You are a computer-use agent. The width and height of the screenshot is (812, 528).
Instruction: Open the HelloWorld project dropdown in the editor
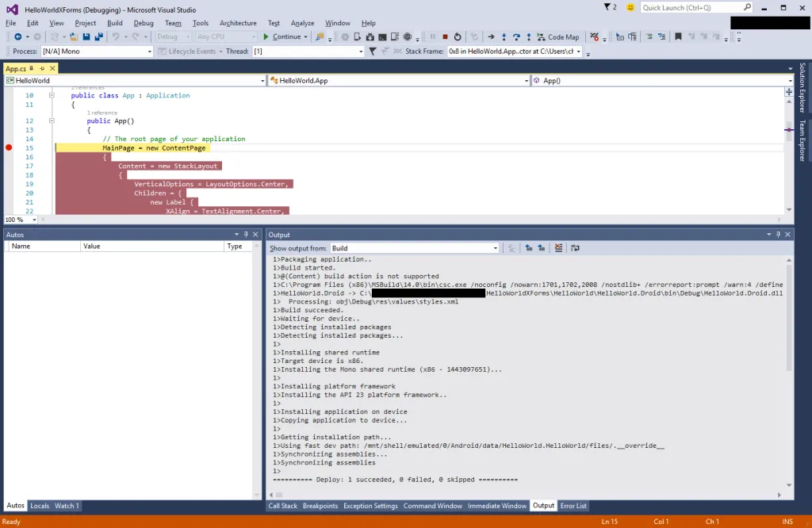pyautogui.click(x=135, y=80)
